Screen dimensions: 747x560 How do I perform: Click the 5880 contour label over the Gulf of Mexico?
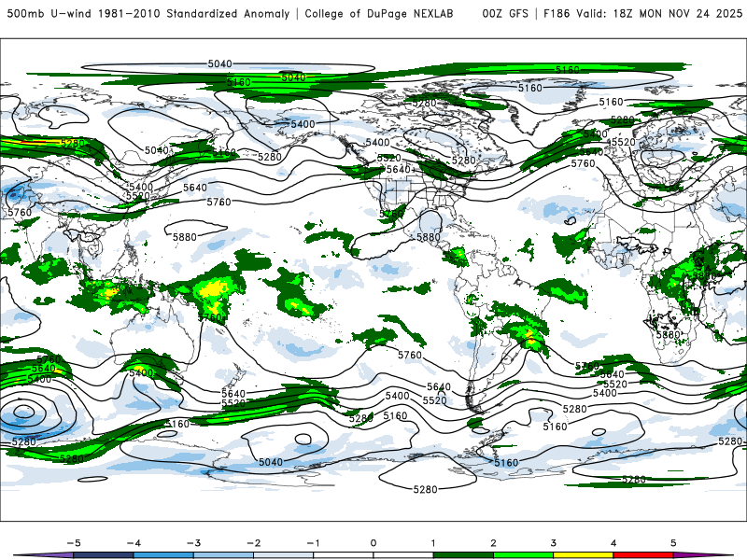429,237
